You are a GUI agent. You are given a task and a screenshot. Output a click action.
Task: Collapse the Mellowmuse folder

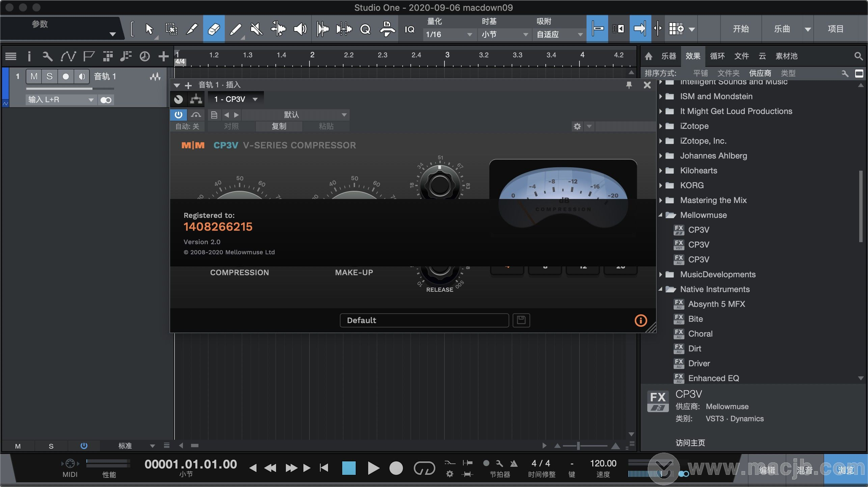click(x=660, y=215)
